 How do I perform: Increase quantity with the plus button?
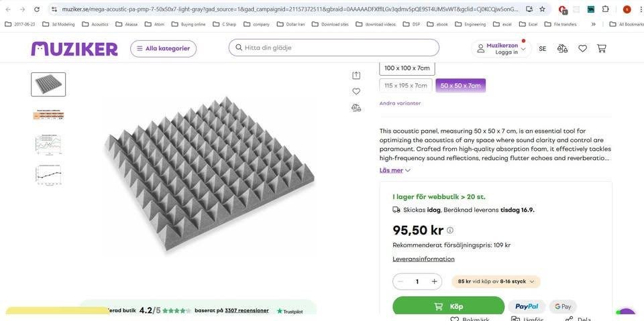pyautogui.click(x=434, y=281)
